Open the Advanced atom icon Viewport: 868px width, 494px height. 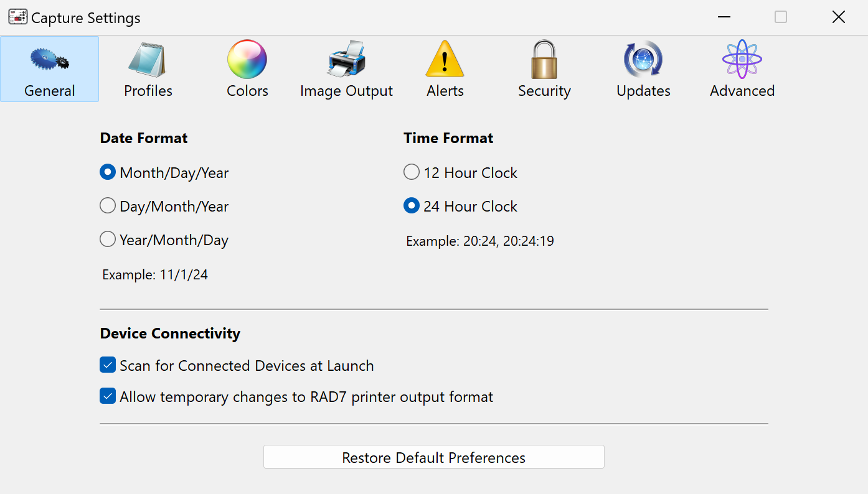tap(742, 60)
